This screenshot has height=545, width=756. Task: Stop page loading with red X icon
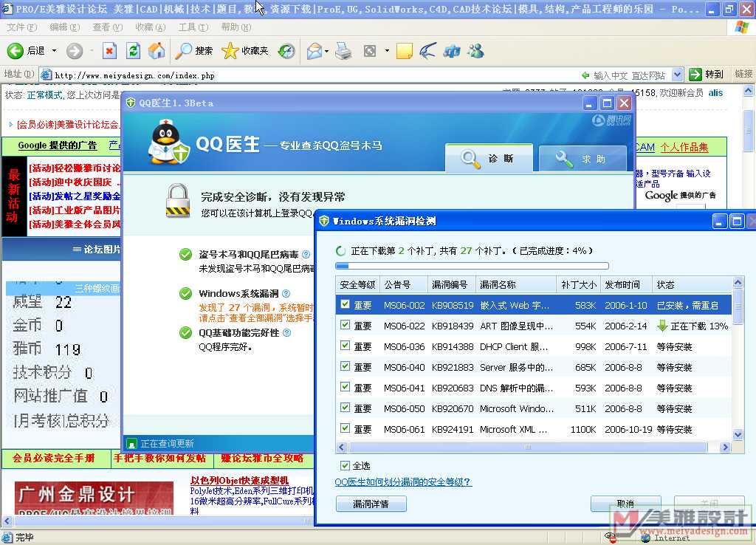coord(109,51)
